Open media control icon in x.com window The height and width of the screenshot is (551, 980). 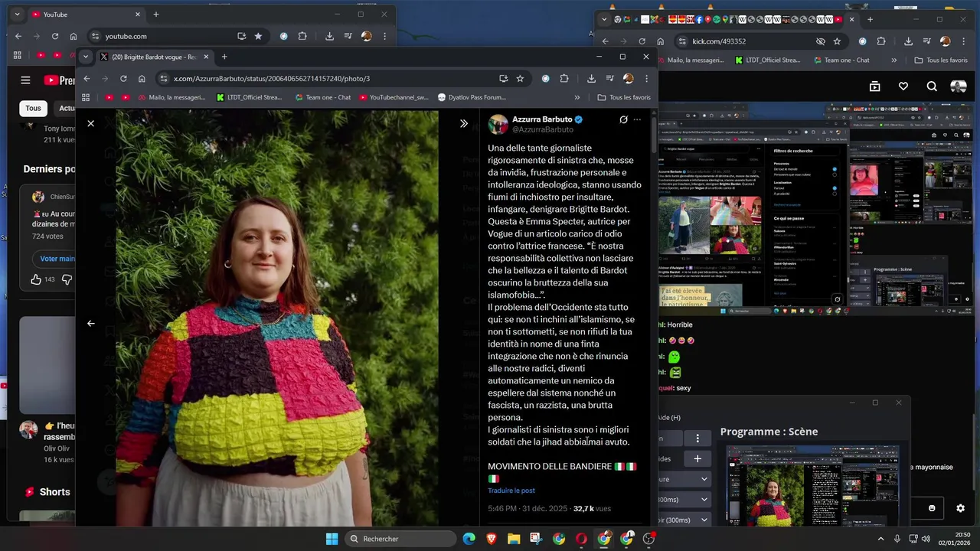click(x=609, y=78)
